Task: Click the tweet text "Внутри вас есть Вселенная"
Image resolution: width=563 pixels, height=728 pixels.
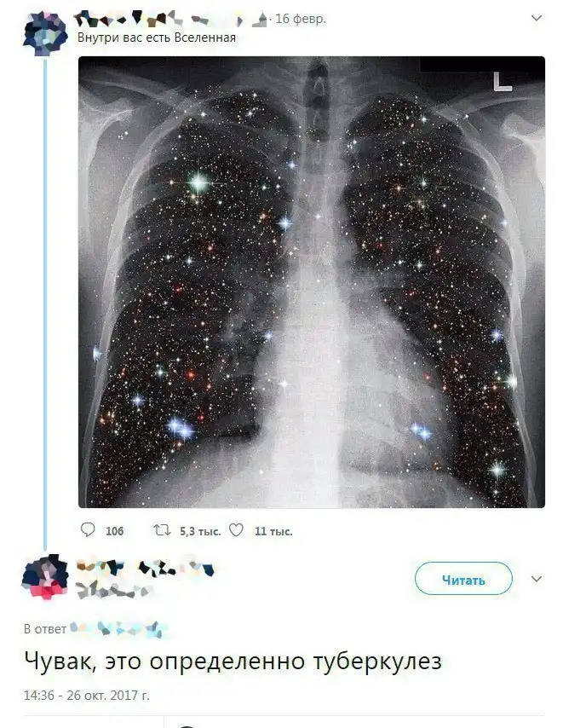Action: 157,38
